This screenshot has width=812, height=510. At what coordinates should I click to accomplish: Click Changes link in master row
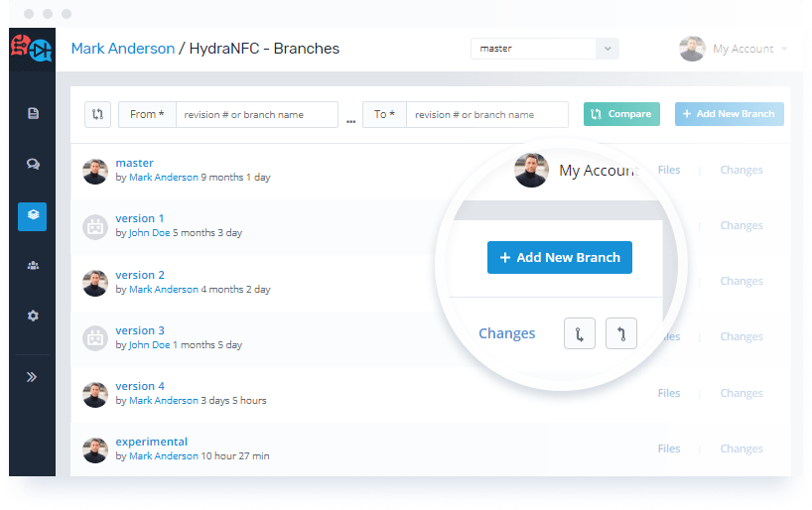click(x=742, y=170)
